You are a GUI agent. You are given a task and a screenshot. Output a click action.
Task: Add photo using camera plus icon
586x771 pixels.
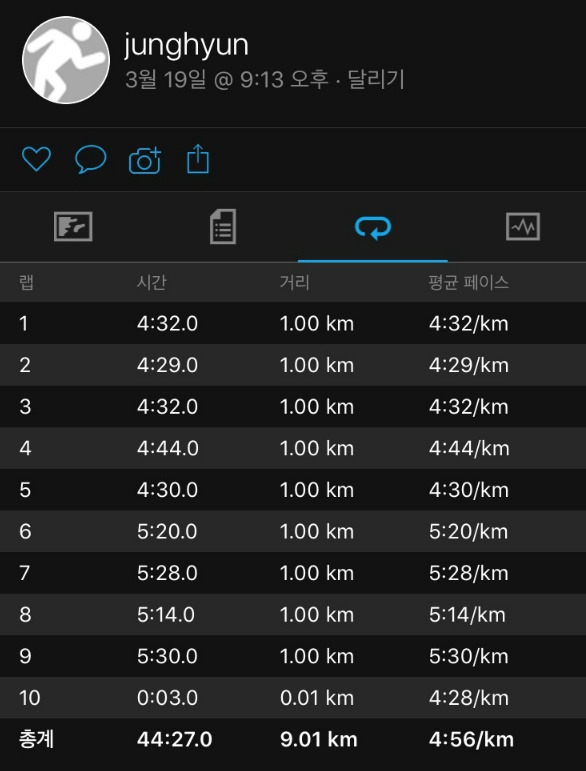click(x=145, y=160)
